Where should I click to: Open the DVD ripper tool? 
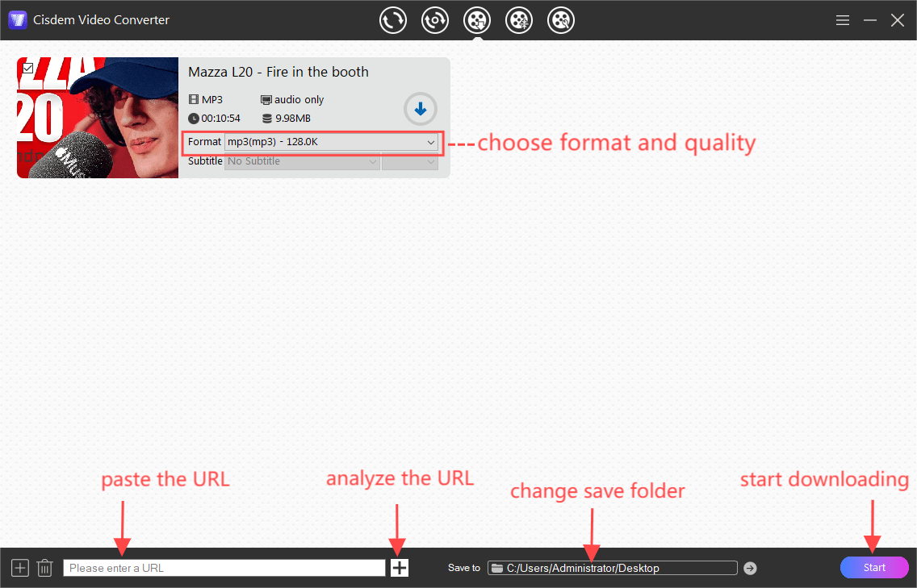coord(435,19)
